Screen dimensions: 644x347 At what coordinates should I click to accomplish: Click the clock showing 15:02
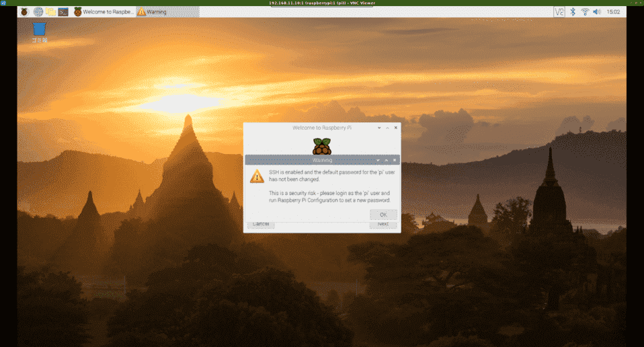613,12
